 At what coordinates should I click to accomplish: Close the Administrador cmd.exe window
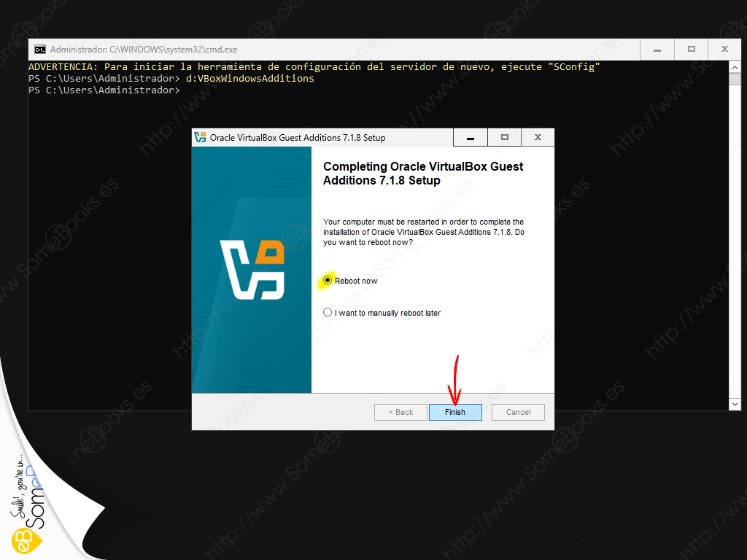[x=724, y=50]
